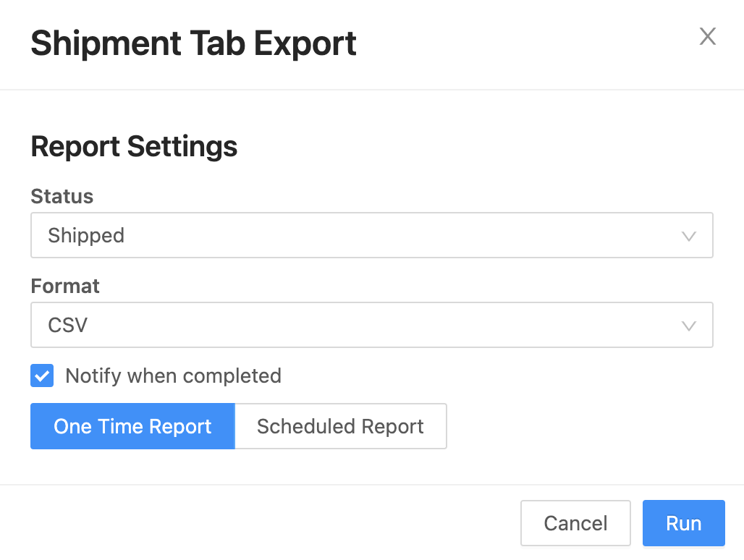Cancel the export dialog
The image size is (744, 560).
click(575, 523)
